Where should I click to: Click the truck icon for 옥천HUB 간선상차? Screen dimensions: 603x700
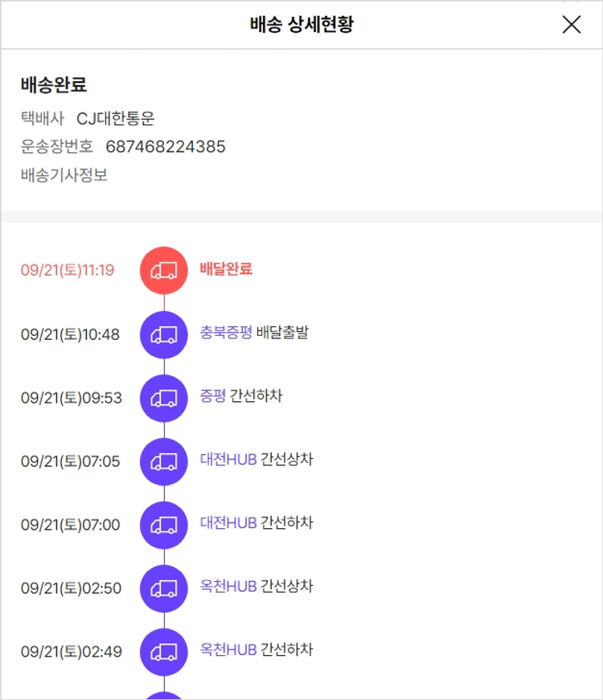pos(164,587)
